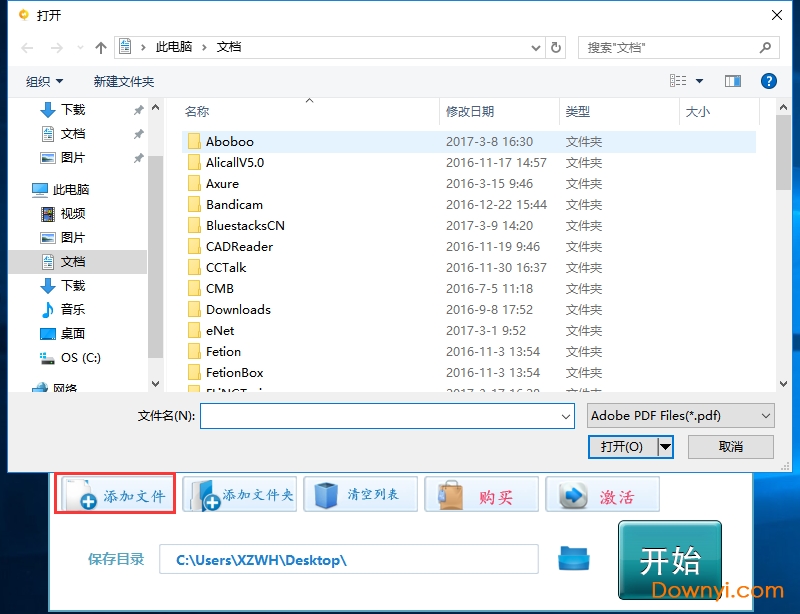Click inside the file name (文件名) input field
This screenshot has height=614, width=800.
(380, 415)
